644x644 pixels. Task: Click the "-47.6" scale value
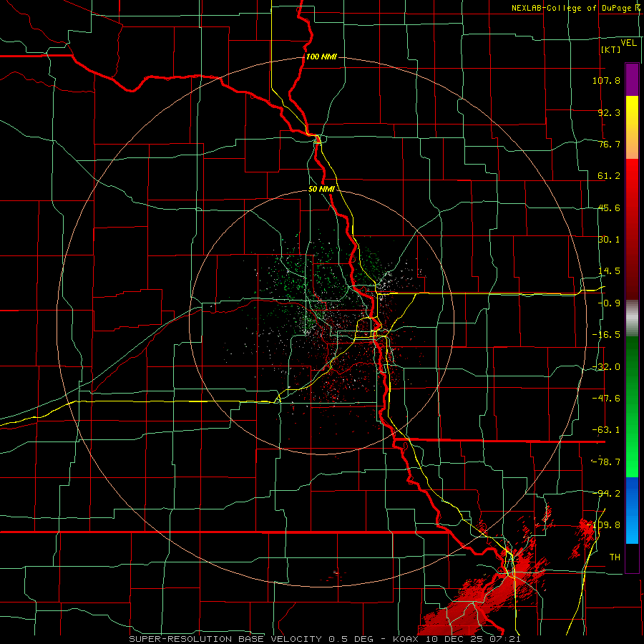(606, 399)
